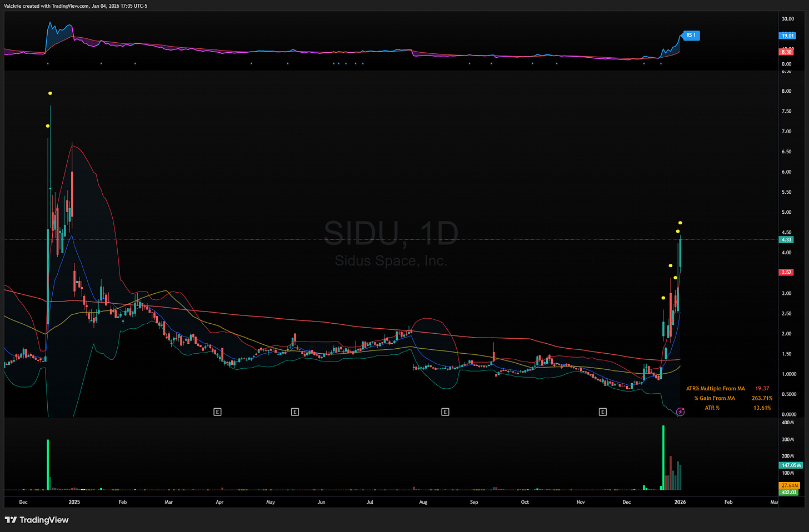Click the Jul label on time axis

[x=370, y=502]
